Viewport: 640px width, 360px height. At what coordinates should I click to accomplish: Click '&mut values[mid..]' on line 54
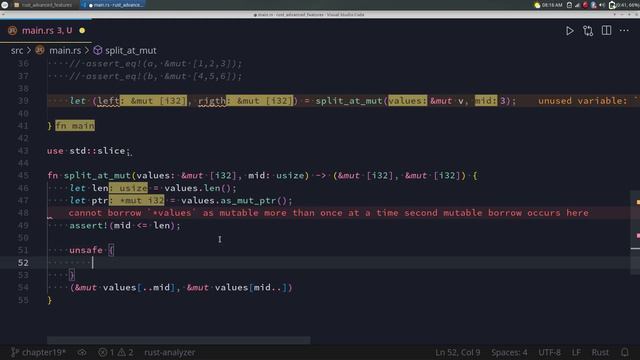(x=237, y=288)
